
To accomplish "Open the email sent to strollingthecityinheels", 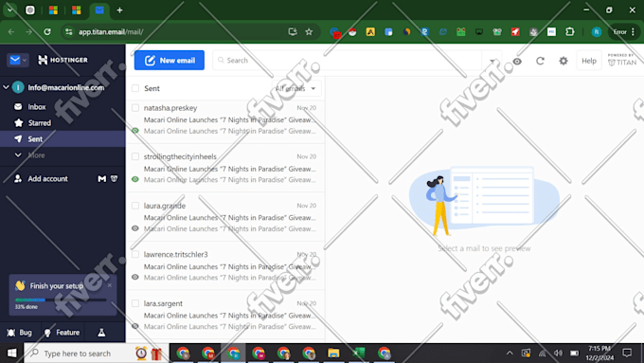I will [225, 168].
